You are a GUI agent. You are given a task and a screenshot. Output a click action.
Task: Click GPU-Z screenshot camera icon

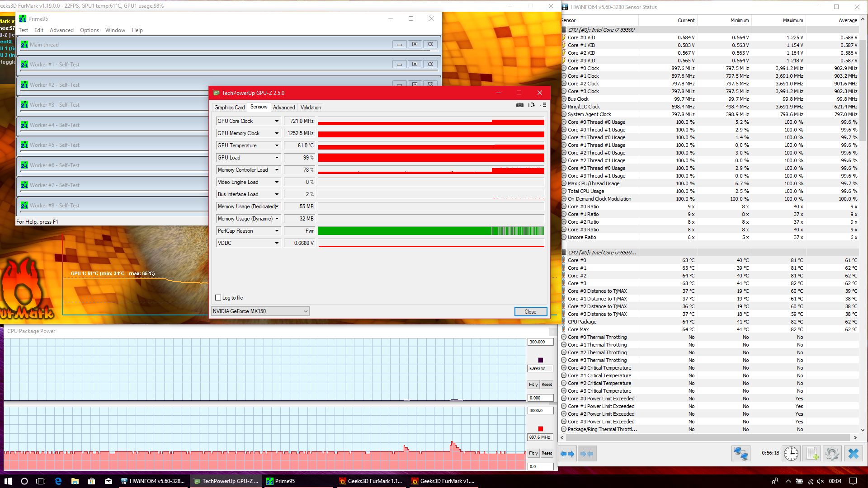520,105
